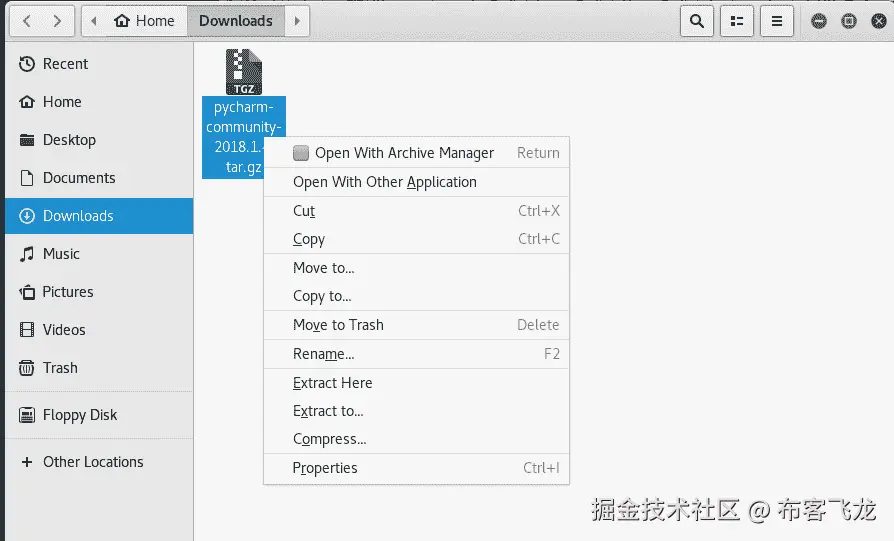Image resolution: width=894 pixels, height=541 pixels.
Task: Go back with the left arrow
Action: [27, 20]
